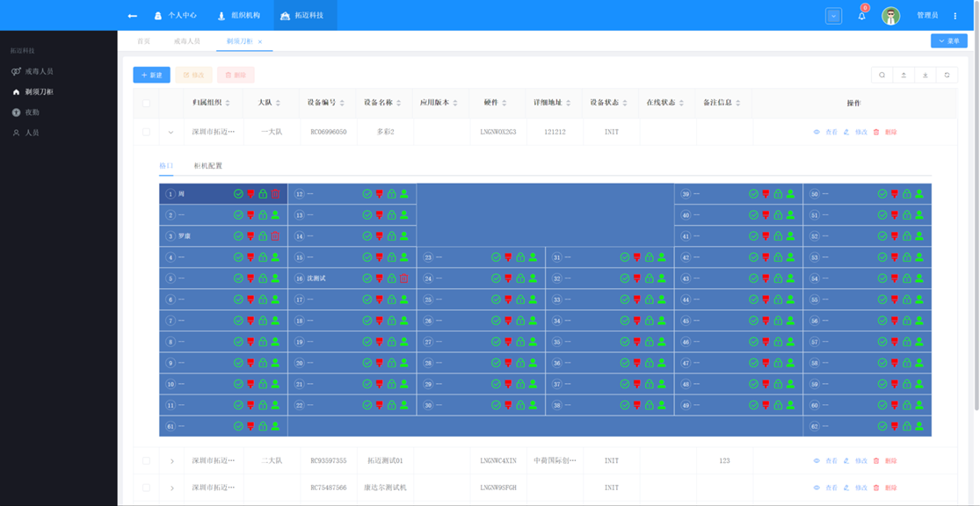Click the blue 新建 button
The image size is (980, 506).
pos(151,76)
